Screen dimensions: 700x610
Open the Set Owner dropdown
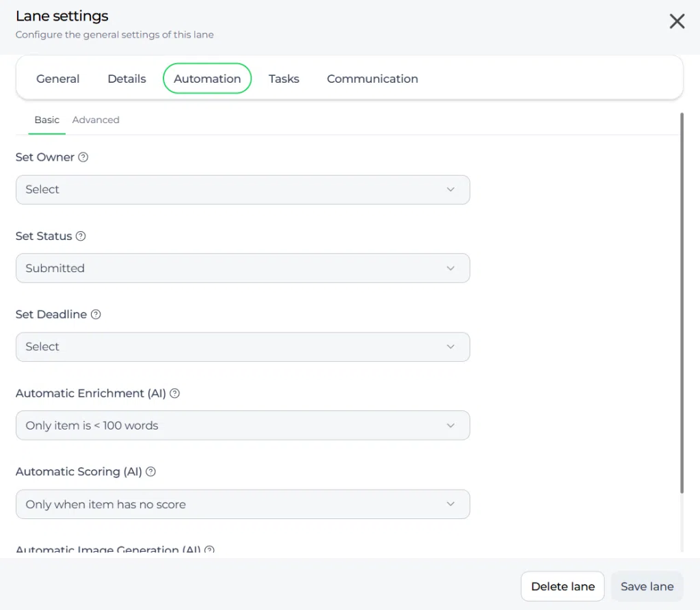click(243, 190)
